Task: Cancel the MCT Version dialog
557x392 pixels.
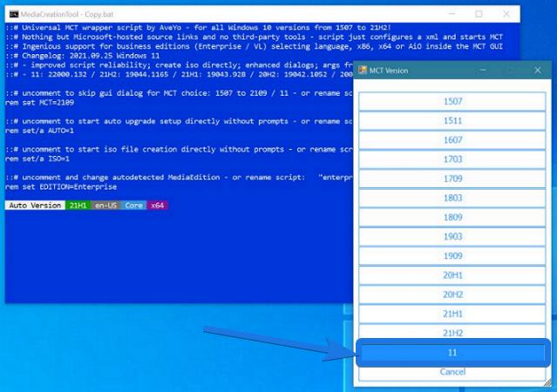Action: click(x=452, y=372)
